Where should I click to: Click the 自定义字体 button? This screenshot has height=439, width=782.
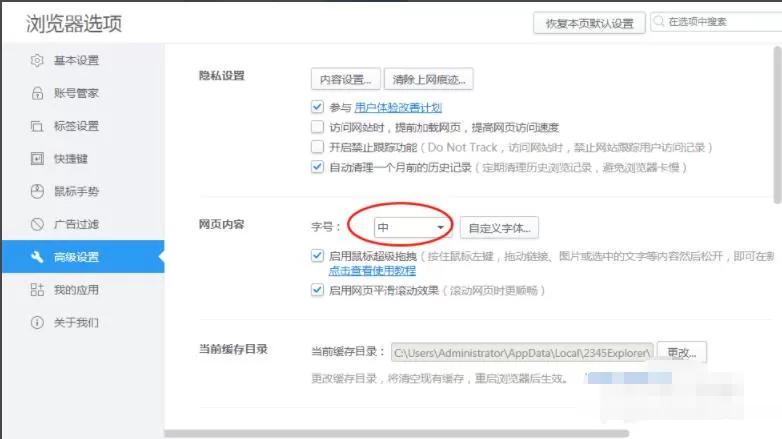pos(499,228)
